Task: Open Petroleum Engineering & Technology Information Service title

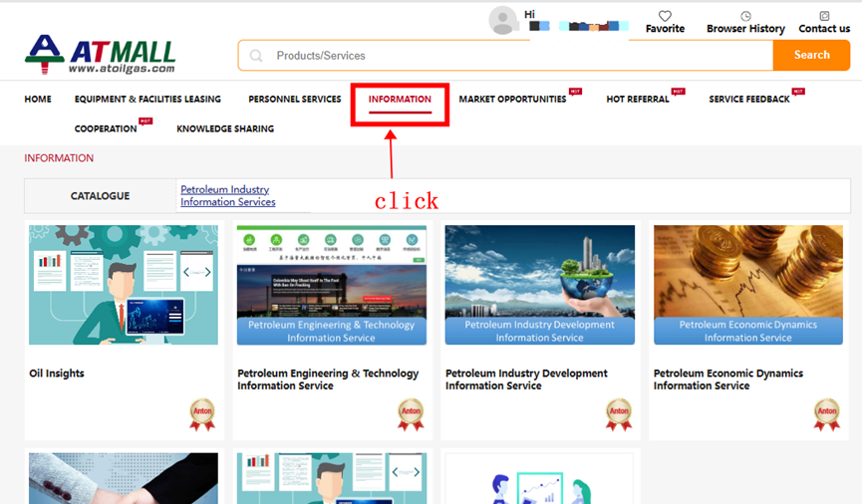Action: coord(328,379)
